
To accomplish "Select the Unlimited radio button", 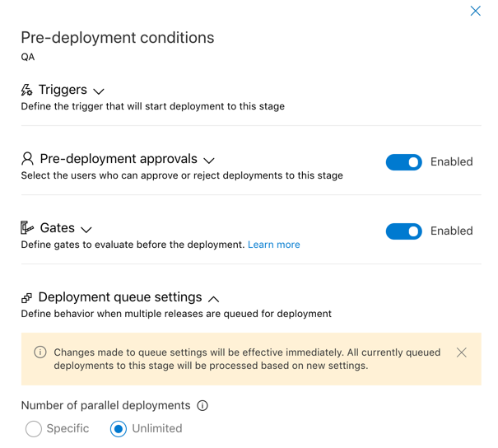I will 119,429.
